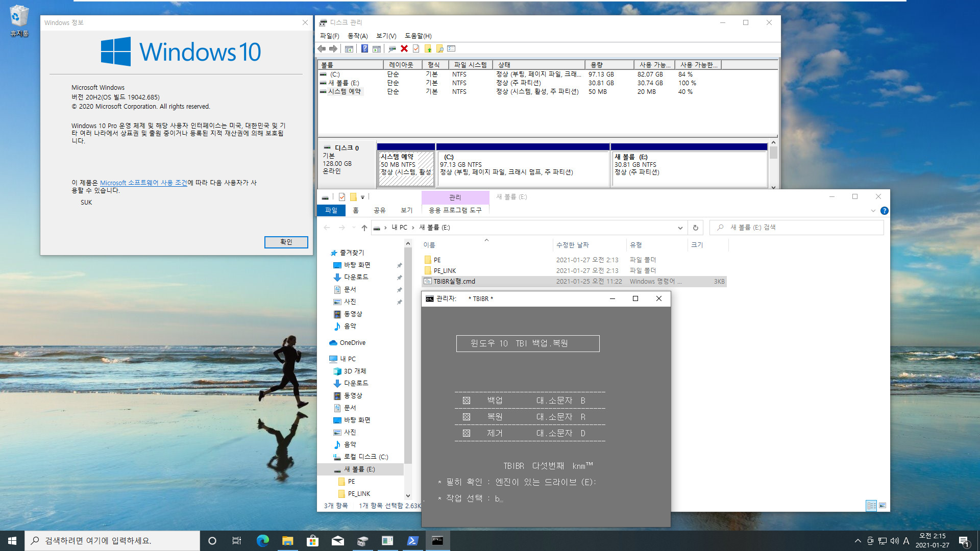
Task: Select the 시스템 예약 volume row in Disk Management
Action: (x=547, y=91)
